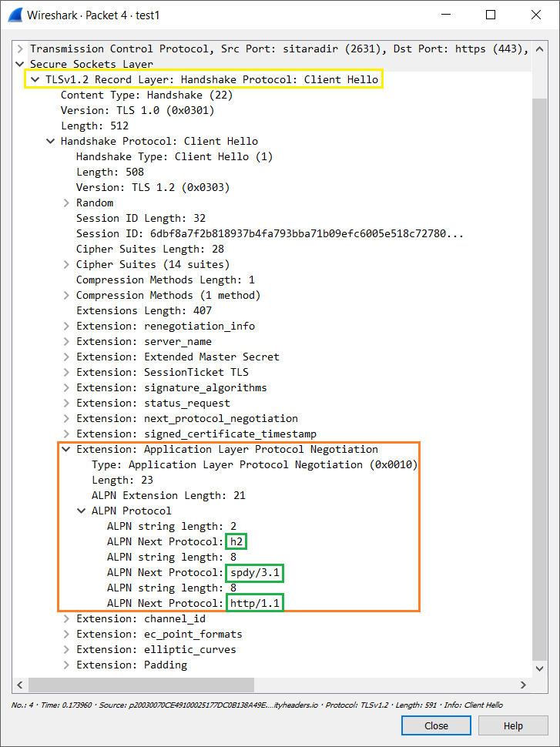Collapse the Secure Sockets Layer node

(x=19, y=64)
